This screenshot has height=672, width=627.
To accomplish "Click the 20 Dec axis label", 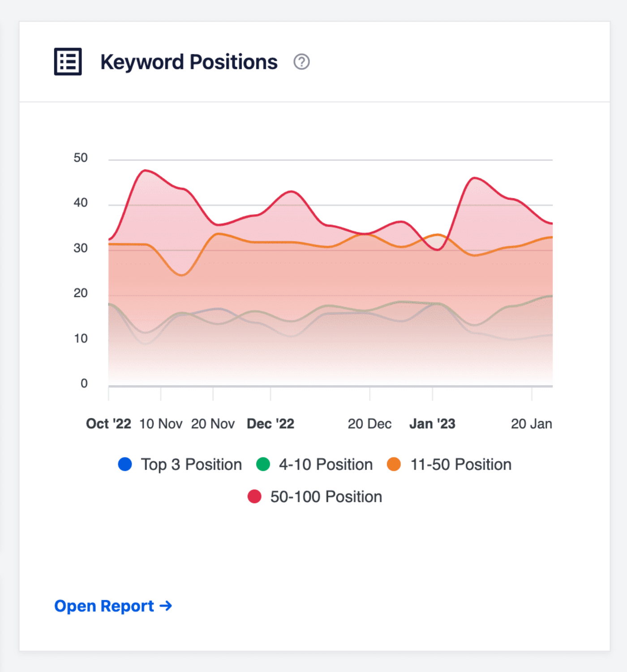I will tap(369, 424).
